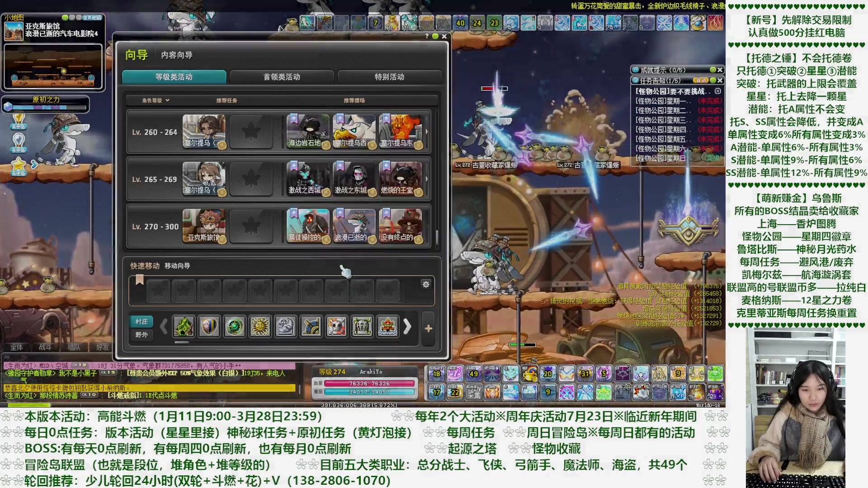Select 激战之西城 hunting ground thumbnail
The image size is (868, 488).
pos(308,178)
